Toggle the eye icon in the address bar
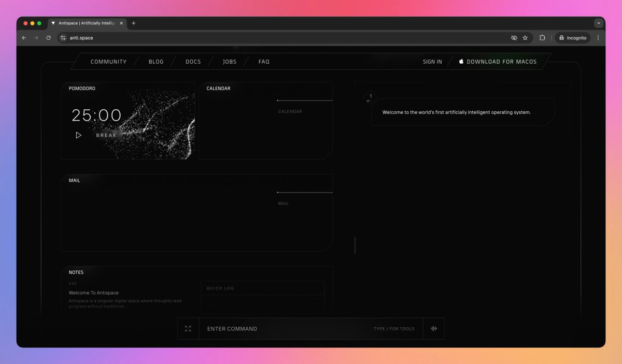The image size is (622, 364). coord(514,37)
